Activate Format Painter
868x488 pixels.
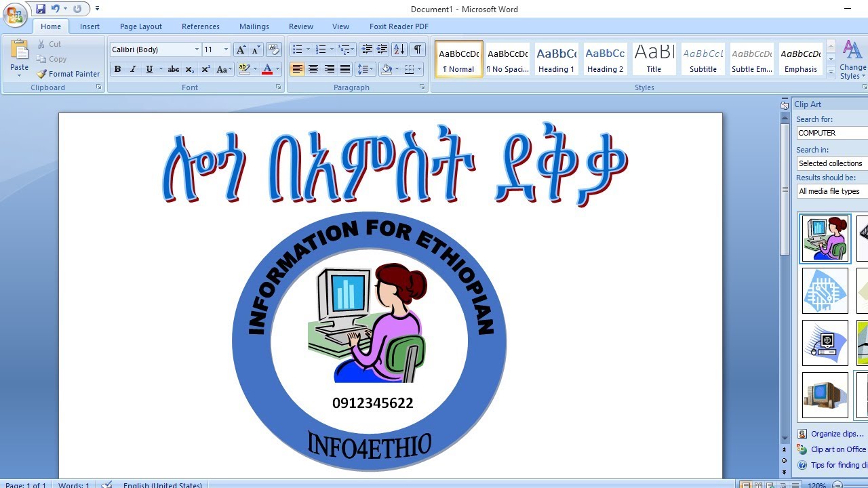[68, 74]
